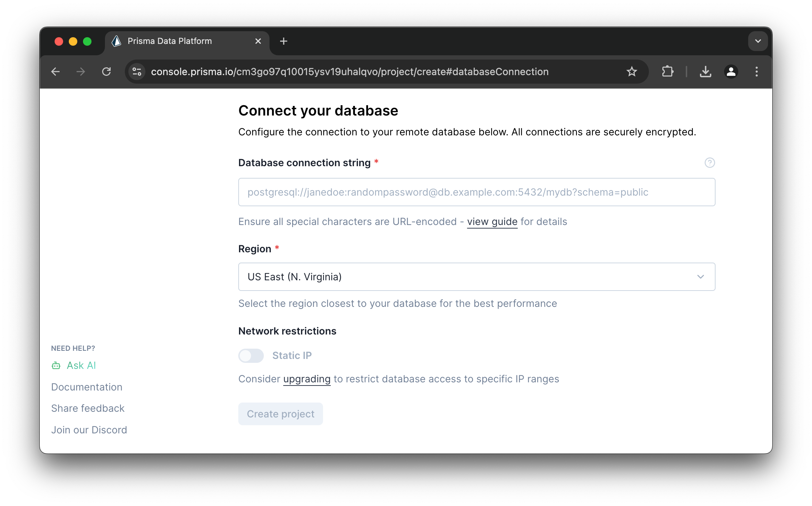Go back to previous page
Viewport: 812px width, 506px height.
point(56,72)
